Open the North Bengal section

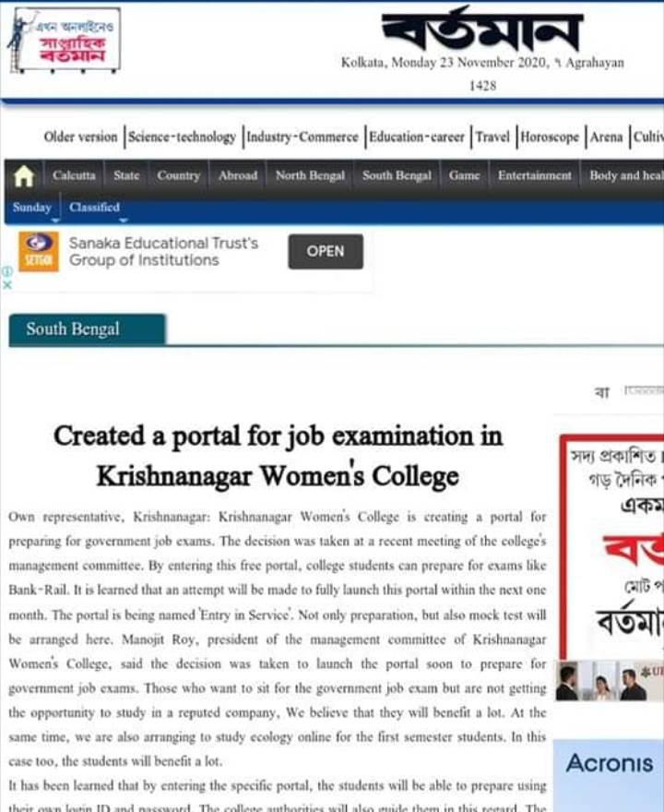click(x=310, y=175)
